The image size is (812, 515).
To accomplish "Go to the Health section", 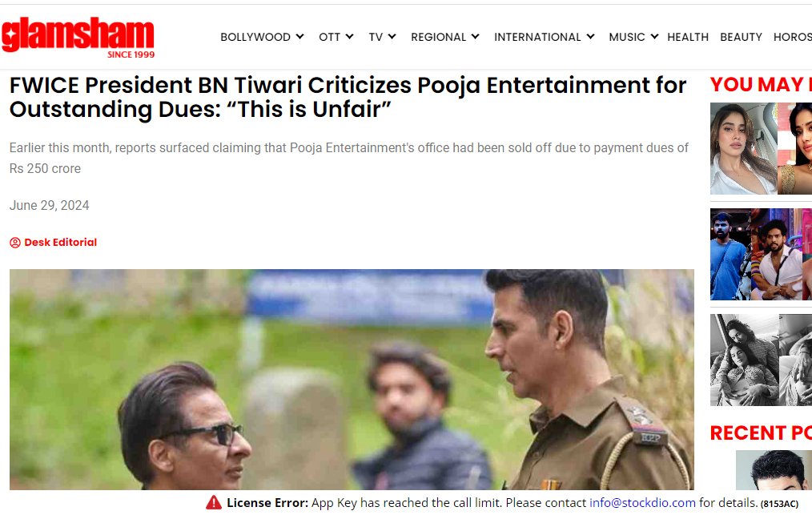I will [688, 38].
